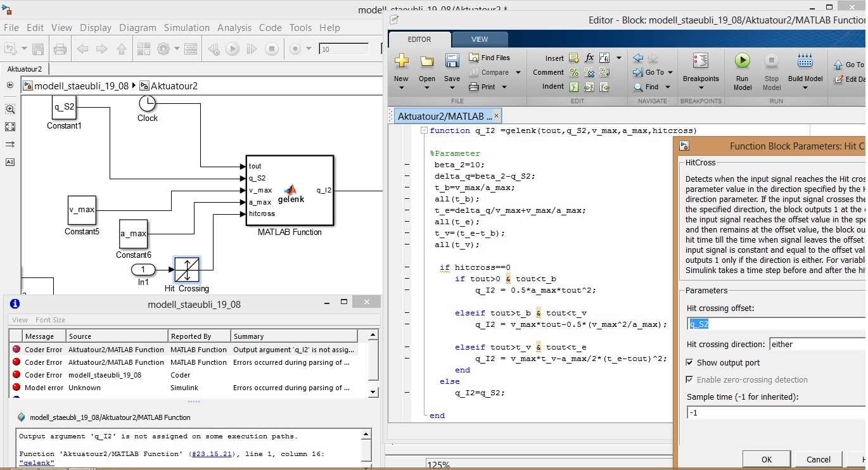Click the Save floppy disk icon in editor
Viewport: 868px width, 470px height.
(x=452, y=61)
